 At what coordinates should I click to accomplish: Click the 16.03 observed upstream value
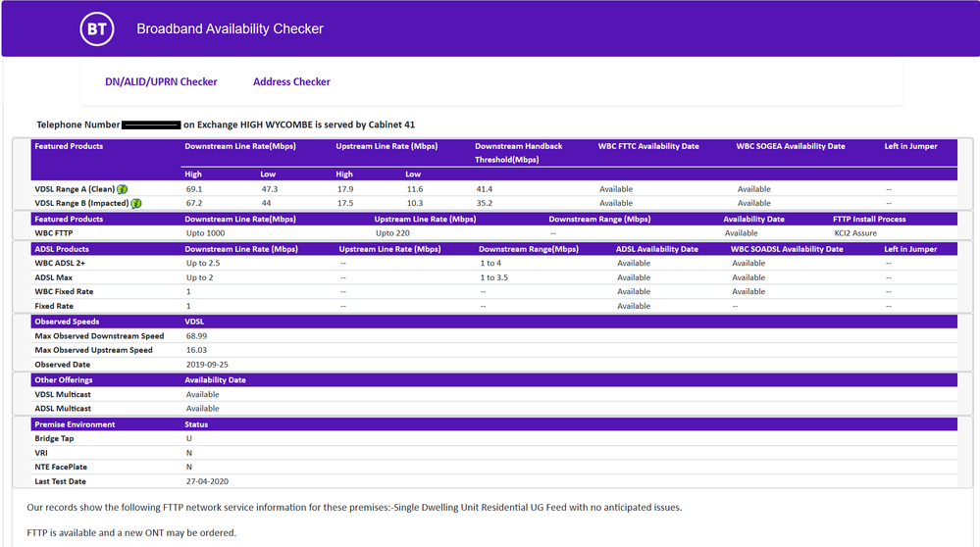click(196, 350)
